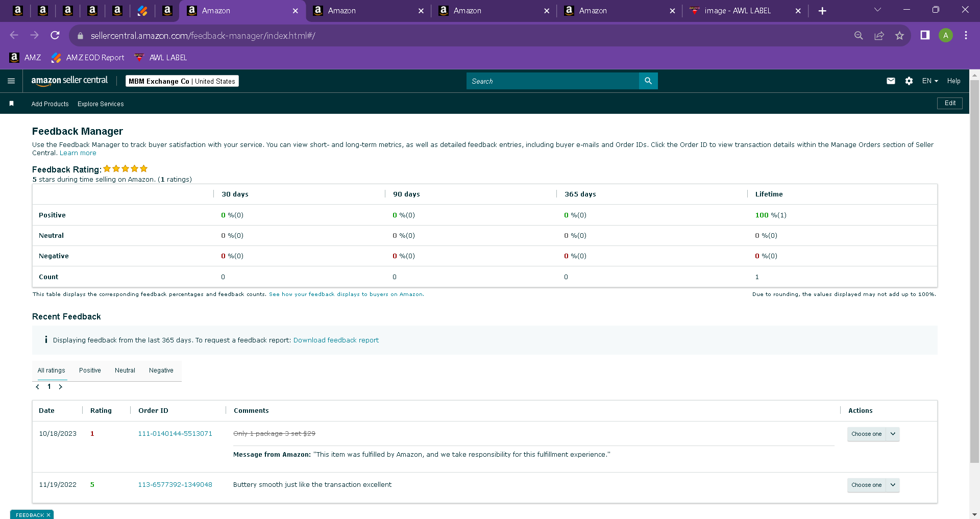Click the Recent Feedback heading
This screenshot has height=519, width=980.
click(66, 317)
